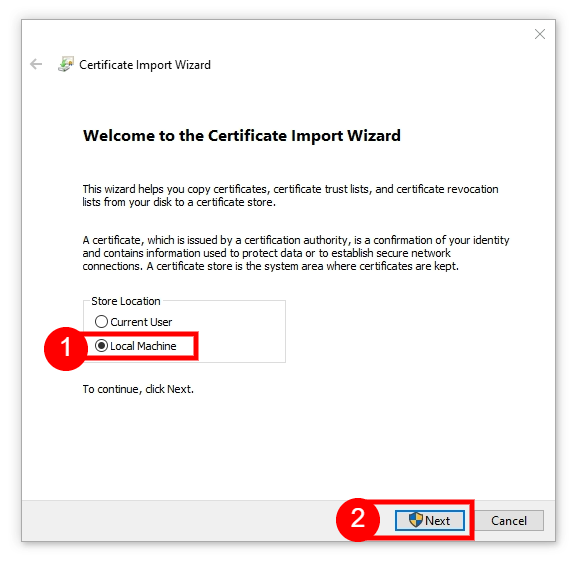
Task: Click the paragraph starting 'This wizard helps you'
Action: pos(290,196)
